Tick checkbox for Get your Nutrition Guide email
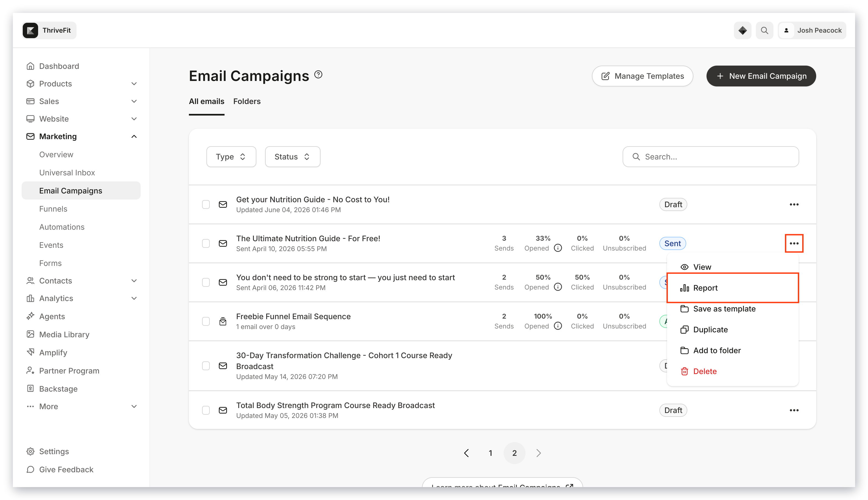 206,204
